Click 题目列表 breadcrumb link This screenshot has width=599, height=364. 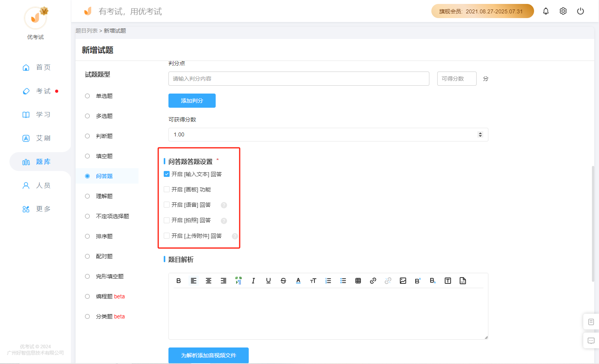tap(87, 31)
